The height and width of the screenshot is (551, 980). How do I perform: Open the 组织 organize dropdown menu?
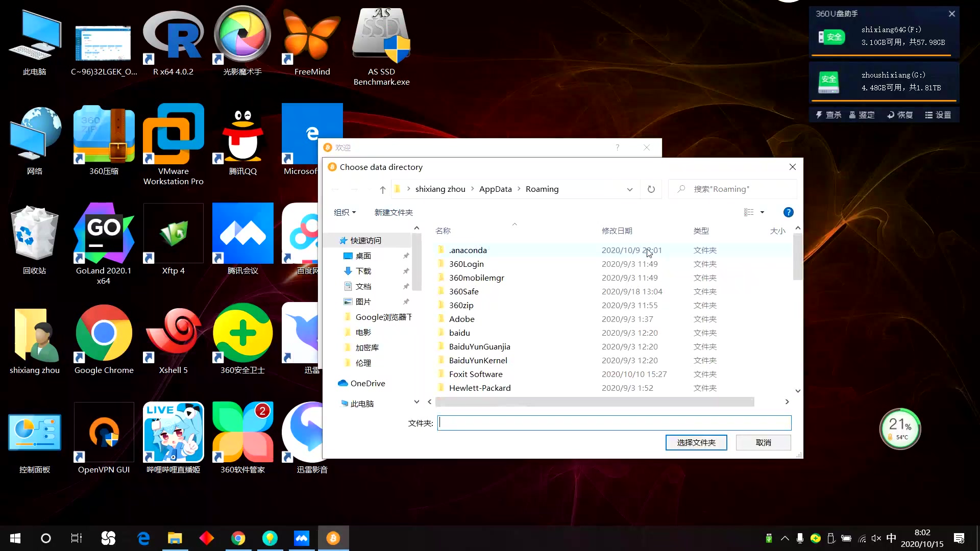point(345,212)
